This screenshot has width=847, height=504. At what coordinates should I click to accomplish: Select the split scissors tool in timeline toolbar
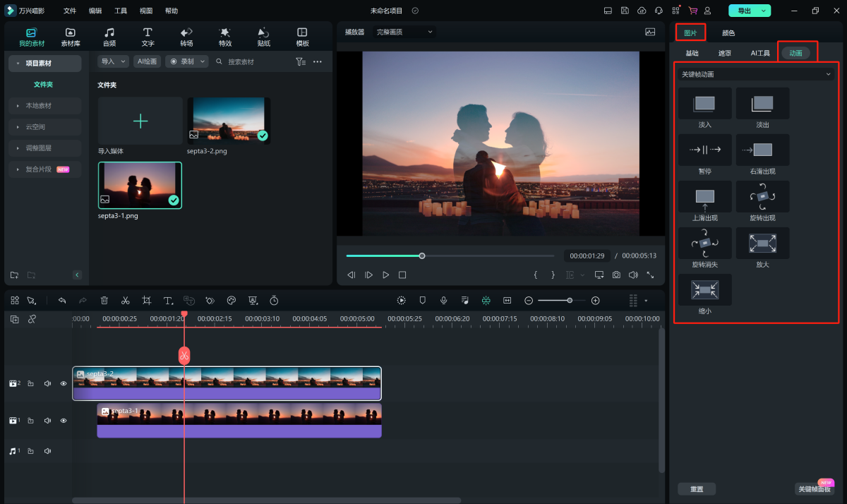coord(125,301)
